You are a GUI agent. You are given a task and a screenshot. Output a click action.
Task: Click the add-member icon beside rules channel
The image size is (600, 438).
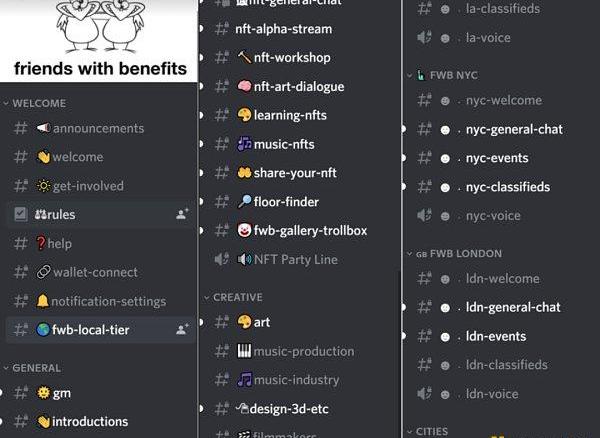tap(182, 214)
